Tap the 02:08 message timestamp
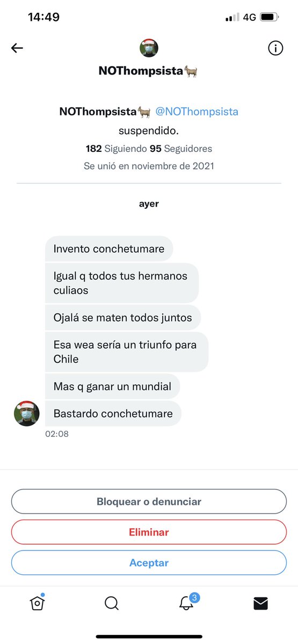This screenshot has height=644, width=298. pos(57,434)
